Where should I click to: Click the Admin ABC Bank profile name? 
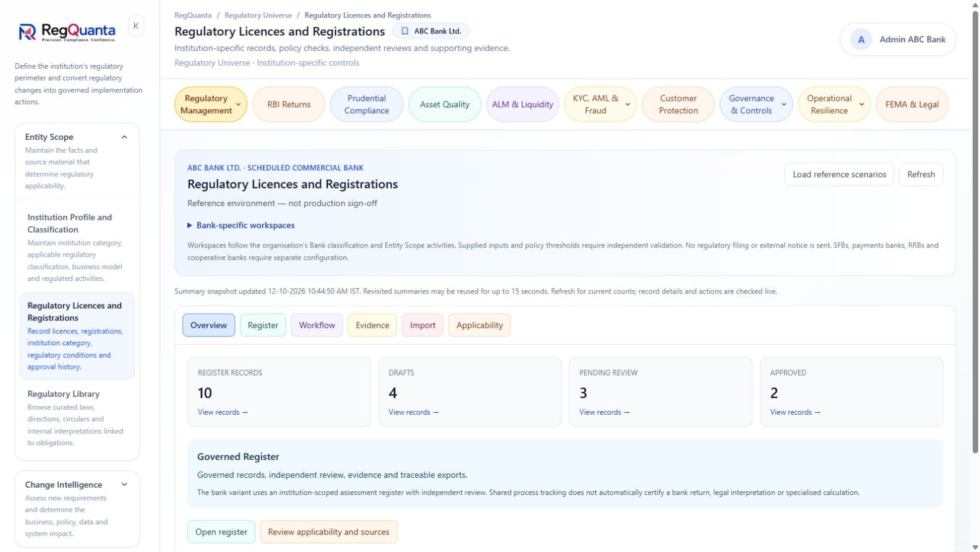[913, 40]
